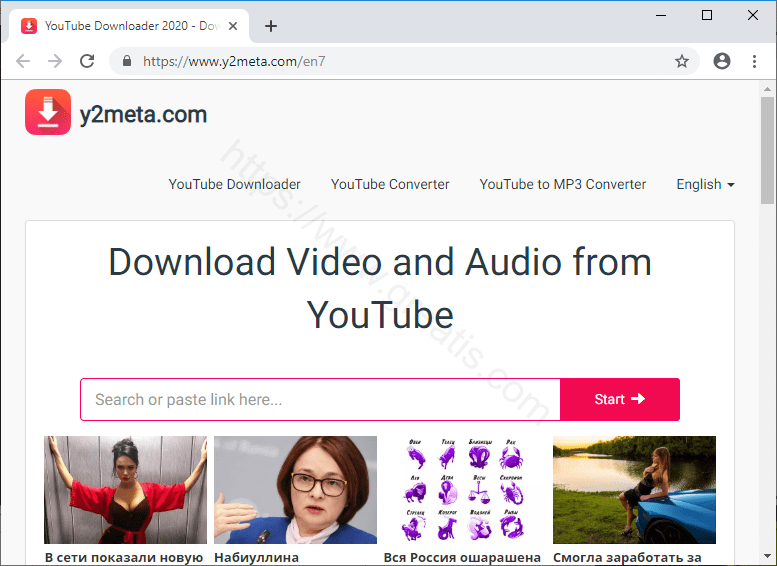Image resolution: width=777 pixels, height=566 pixels.
Task: Click the browser forward arrow
Action: 55,61
